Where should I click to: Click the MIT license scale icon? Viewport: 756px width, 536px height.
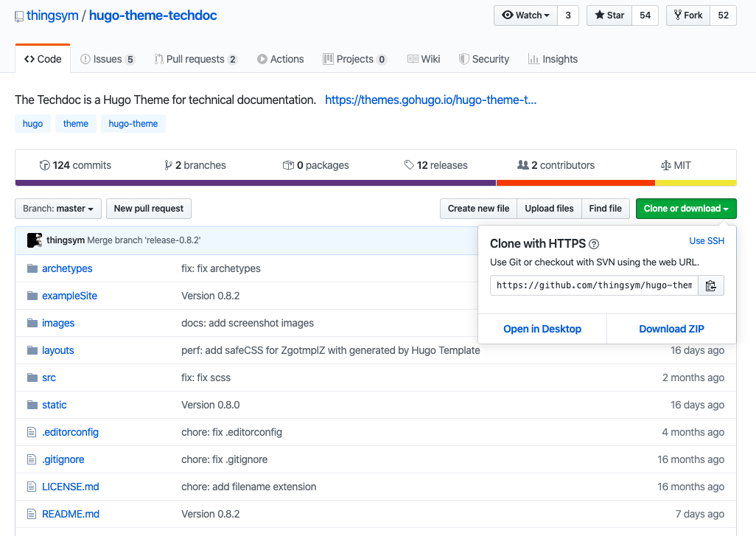pyautogui.click(x=666, y=165)
